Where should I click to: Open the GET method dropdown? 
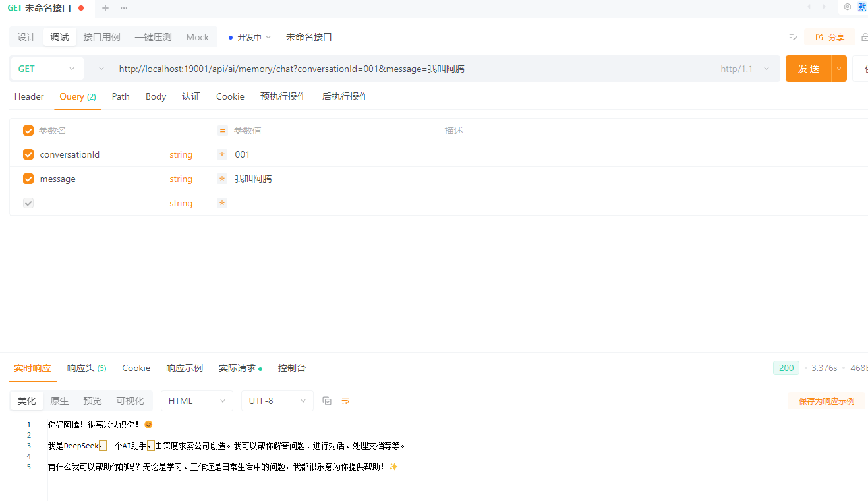pyautogui.click(x=46, y=68)
